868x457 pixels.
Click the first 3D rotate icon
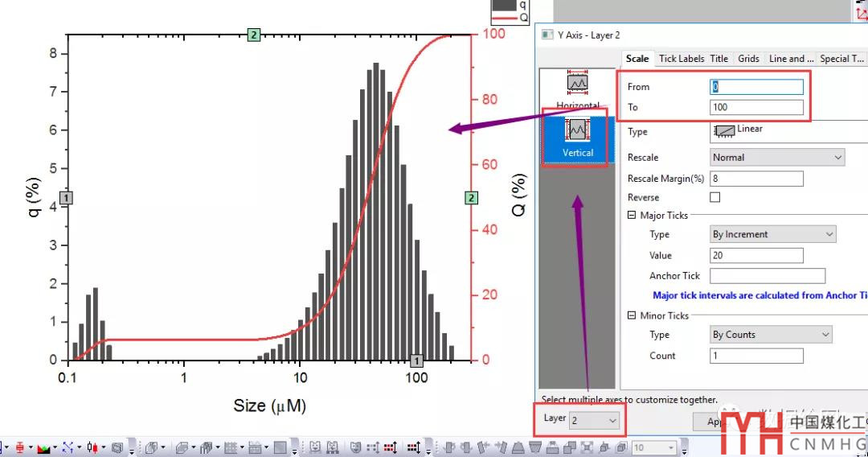point(449,447)
